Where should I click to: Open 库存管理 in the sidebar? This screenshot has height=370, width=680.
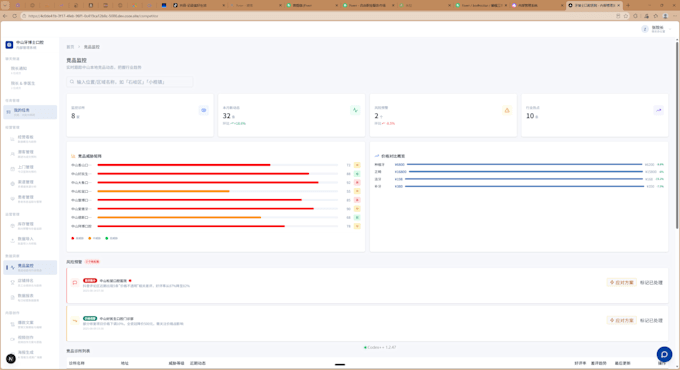point(30,226)
